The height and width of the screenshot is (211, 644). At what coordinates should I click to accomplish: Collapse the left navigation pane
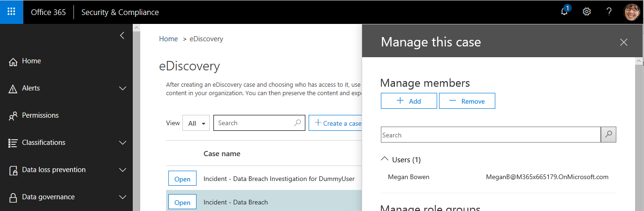point(122,35)
